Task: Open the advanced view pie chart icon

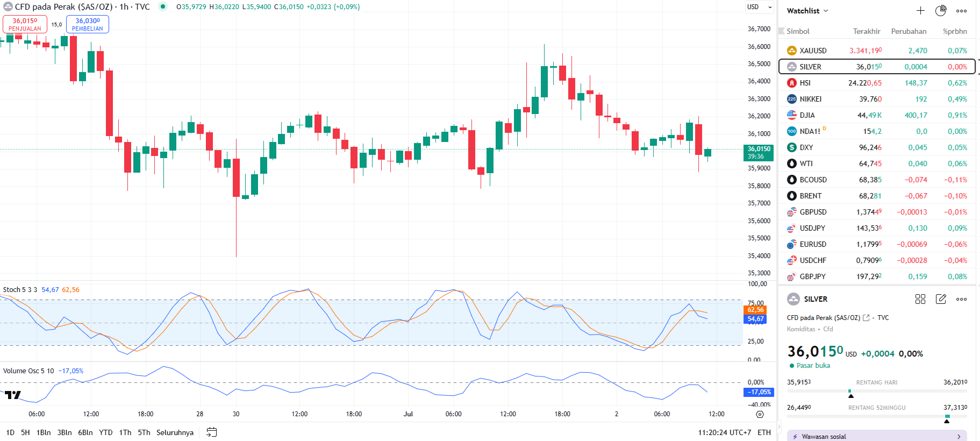Action: coord(941,11)
